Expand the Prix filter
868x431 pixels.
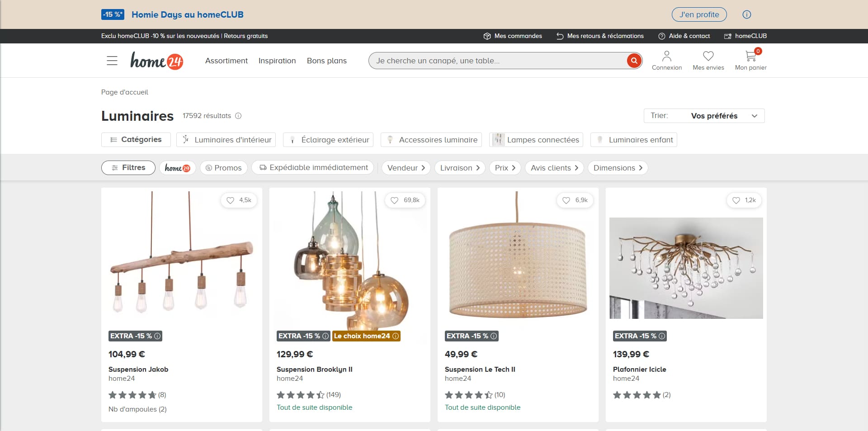505,168
